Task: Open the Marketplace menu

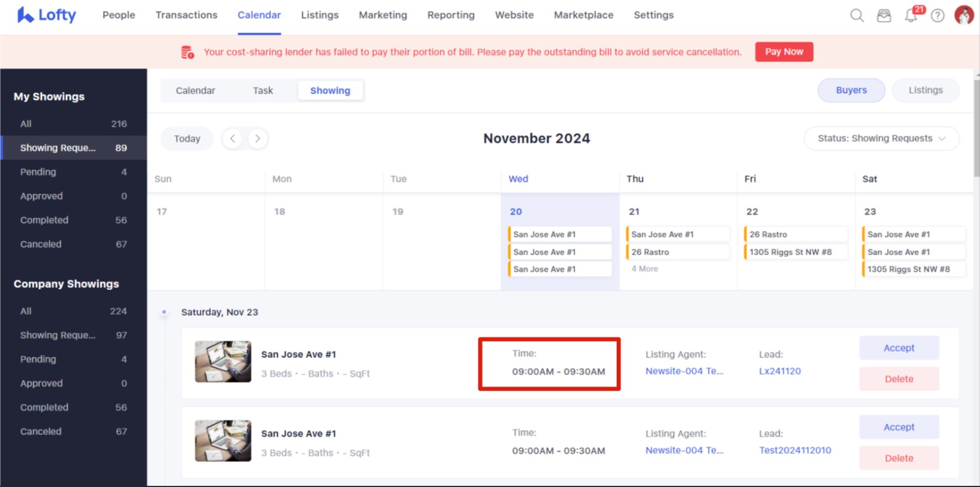Action: click(x=584, y=15)
